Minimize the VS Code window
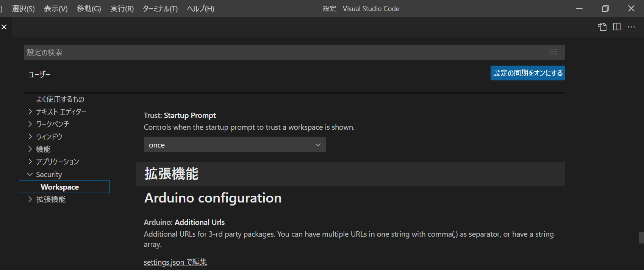This screenshot has width=644, height=270. click(579, 8)
